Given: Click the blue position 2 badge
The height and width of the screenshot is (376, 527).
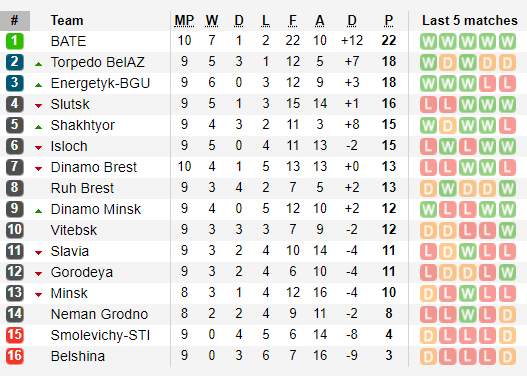Looking at the screenshot, I should (x=14, y=62).
